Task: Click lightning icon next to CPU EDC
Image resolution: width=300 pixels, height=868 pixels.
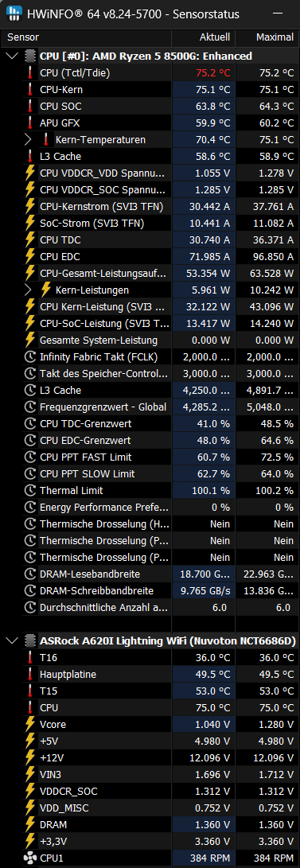Action: 30,256
